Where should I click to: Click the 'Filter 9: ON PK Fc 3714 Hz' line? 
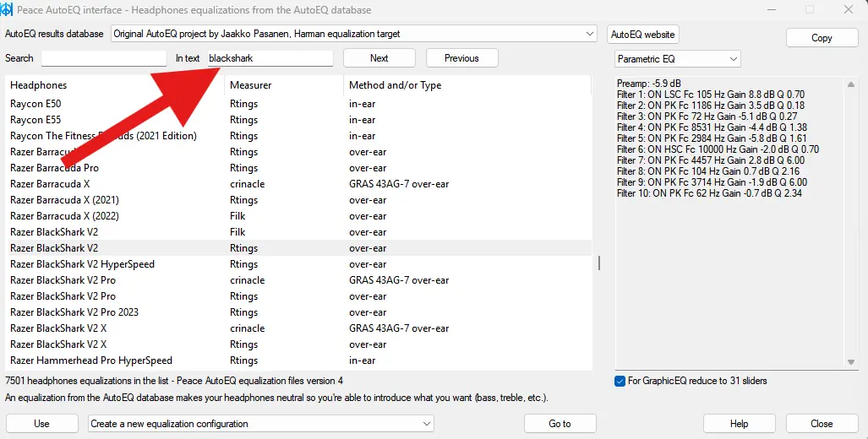tap(712, 182)
